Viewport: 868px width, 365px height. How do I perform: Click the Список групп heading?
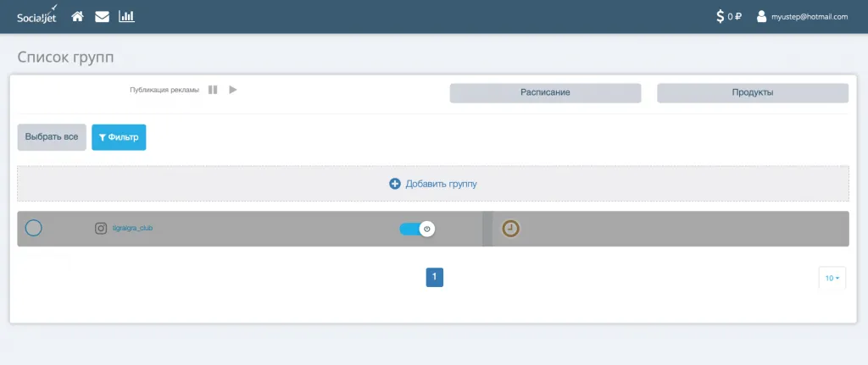point(65,57)
